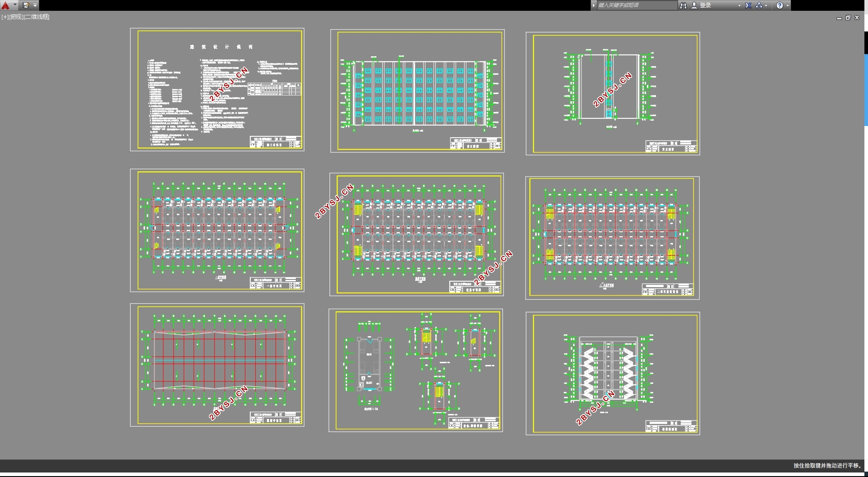Click the user sign-in person icon

[x=694, y=5]
